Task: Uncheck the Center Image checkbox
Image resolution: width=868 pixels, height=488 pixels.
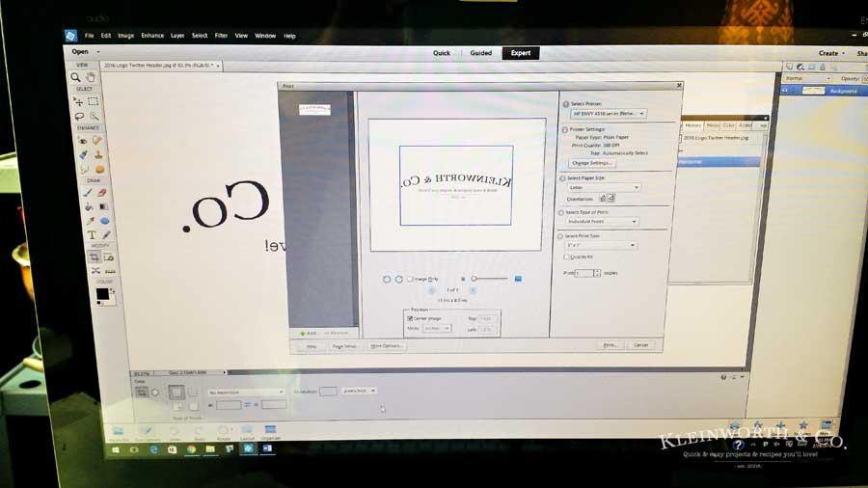Action: [x=410, y=318]
